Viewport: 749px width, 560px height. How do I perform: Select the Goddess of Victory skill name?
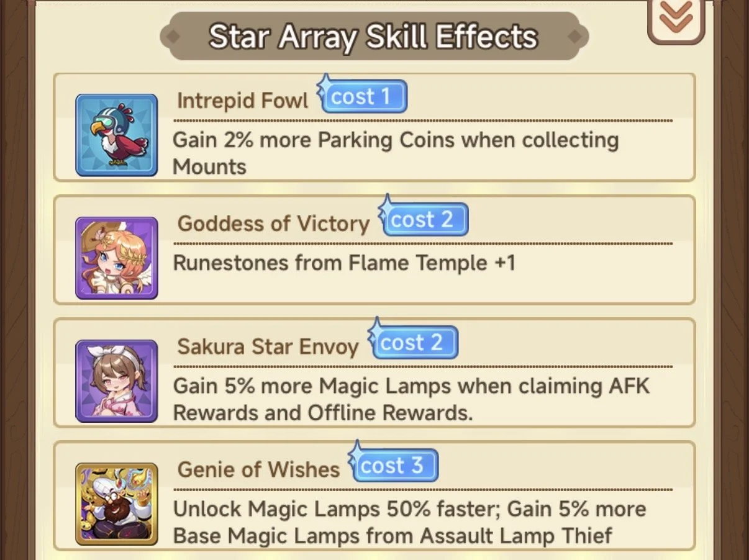pos(273,224)
